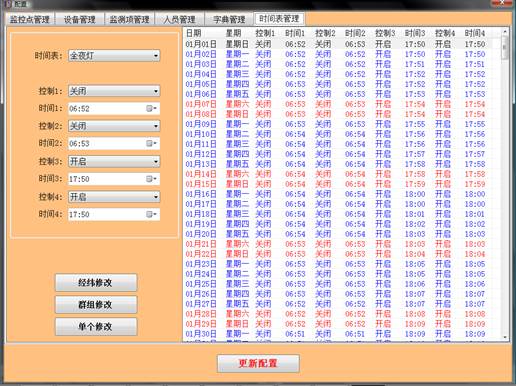516x386 pixels.
Task: Expand the 控制1 dropdown
Action: tap(114, 91)
